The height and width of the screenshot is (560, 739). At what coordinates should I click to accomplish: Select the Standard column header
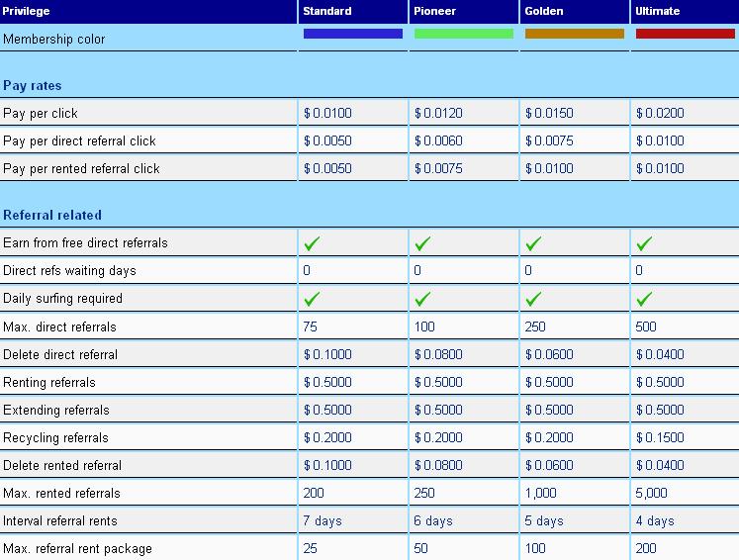tap(327, 11)
